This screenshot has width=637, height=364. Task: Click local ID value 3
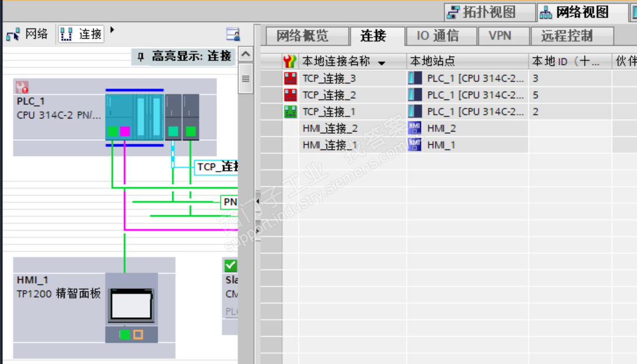coord(535,78)
